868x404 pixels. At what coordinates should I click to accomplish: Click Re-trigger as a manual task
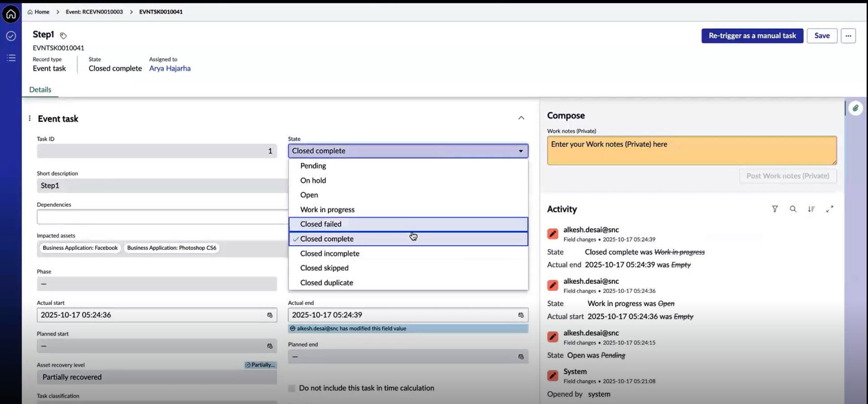click(752, 36)
